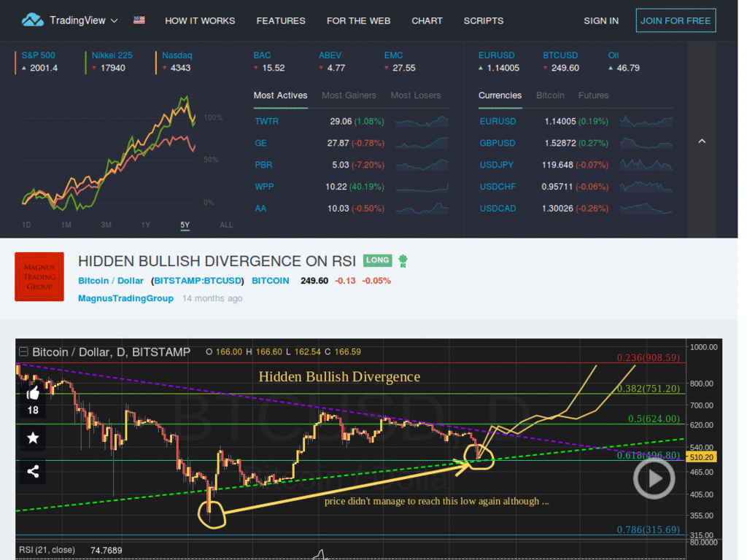Open the SCRIPTS menu item
The height and width of the screenshot is (560, 747).
pos(483,21)
